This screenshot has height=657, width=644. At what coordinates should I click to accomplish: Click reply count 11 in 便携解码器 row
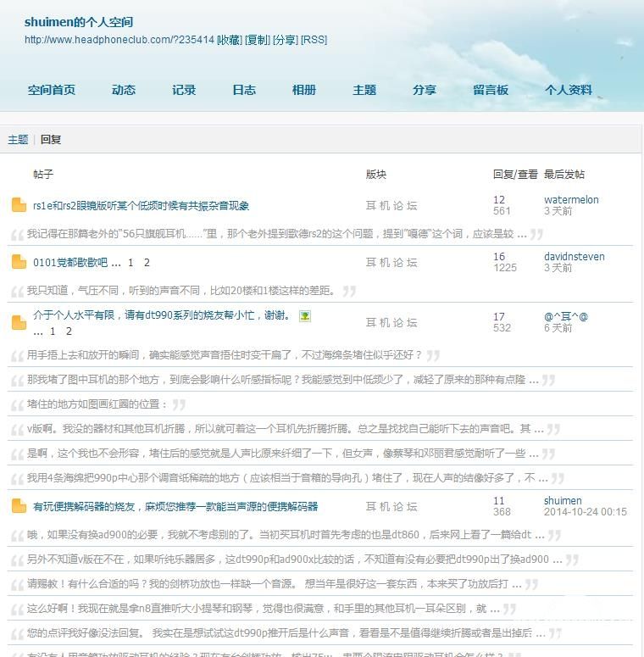click(x=499, y=501)
